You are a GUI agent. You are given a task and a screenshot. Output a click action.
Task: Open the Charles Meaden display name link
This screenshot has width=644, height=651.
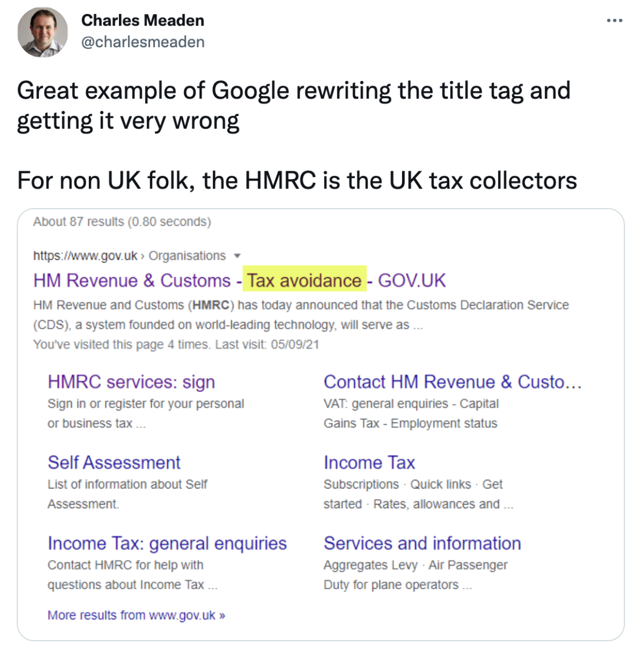tap(143, 20)
